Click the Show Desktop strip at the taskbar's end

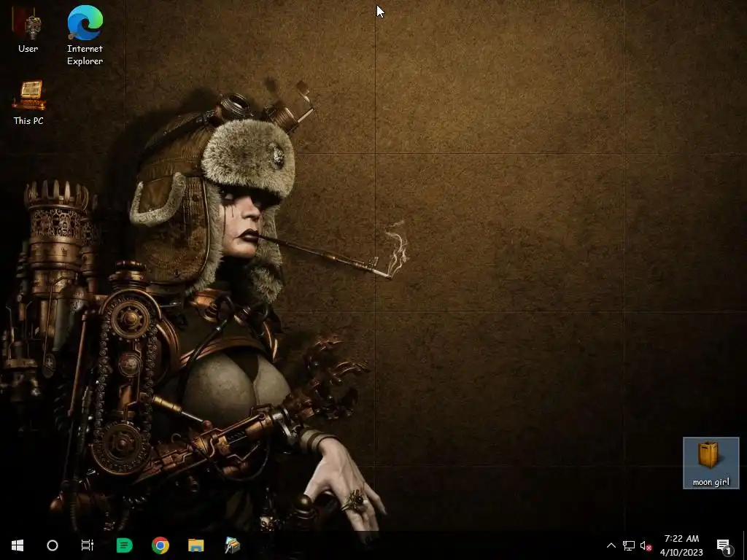tap(745, 545)
